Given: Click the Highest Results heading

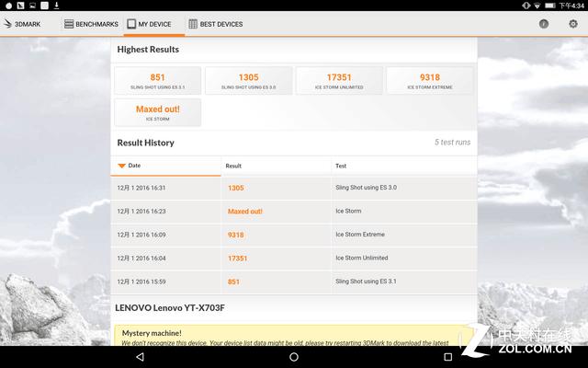Looking at the screenshot, I should pyautogui.click(x=148, y=50).
